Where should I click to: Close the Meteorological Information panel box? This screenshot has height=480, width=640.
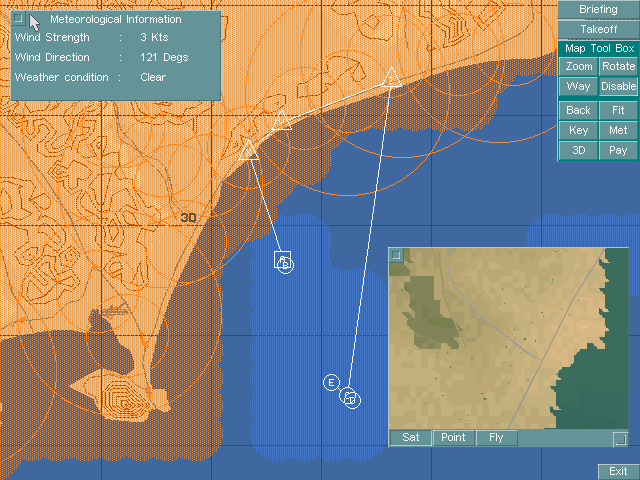(19, 19)
